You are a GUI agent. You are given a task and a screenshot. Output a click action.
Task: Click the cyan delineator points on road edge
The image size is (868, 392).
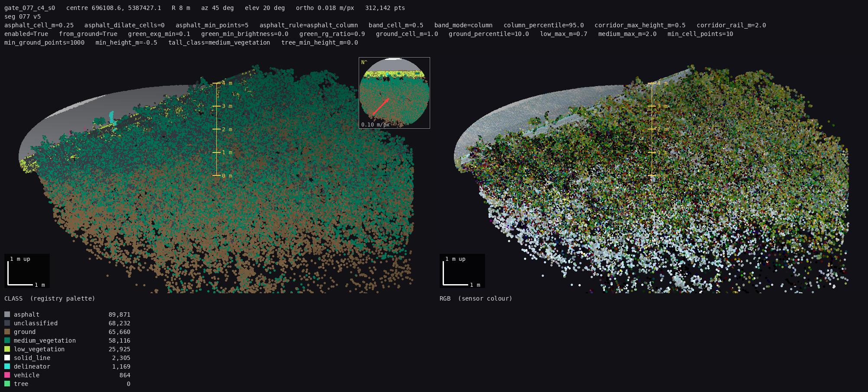(x=112, y=118)
